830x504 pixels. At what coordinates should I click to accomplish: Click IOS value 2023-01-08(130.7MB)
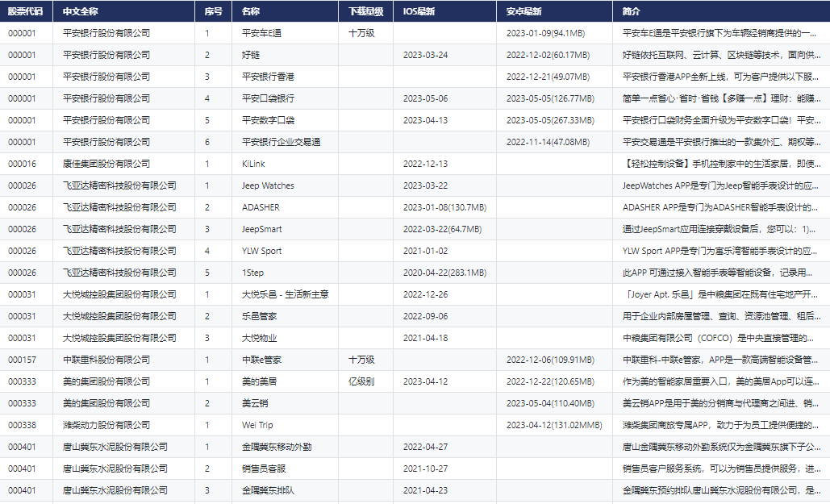pyautogui.click(x=444, y=207)
